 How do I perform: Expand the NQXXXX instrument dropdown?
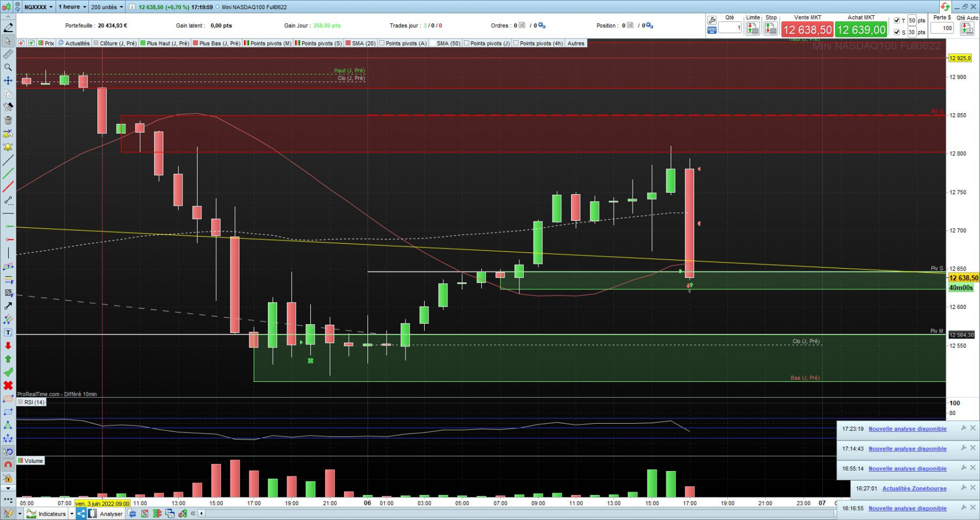[39, 7]
